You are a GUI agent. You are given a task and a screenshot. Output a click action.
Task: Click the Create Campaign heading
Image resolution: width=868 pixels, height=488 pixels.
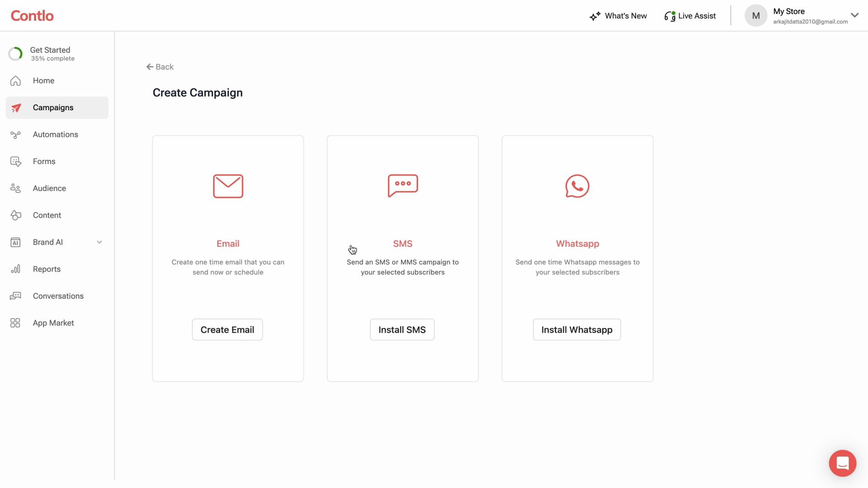tap(198, 93)
